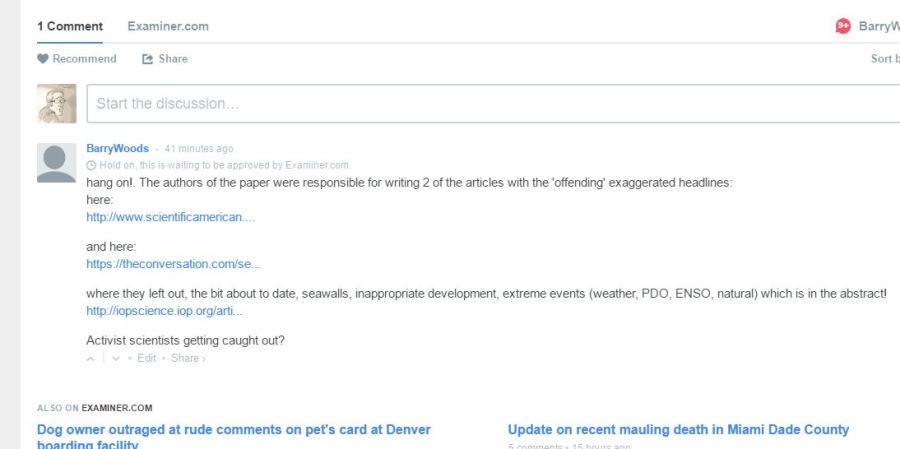Edit the BarryWoods comment
The height and width of the screenshot is (449, 900).
[146, 358]
